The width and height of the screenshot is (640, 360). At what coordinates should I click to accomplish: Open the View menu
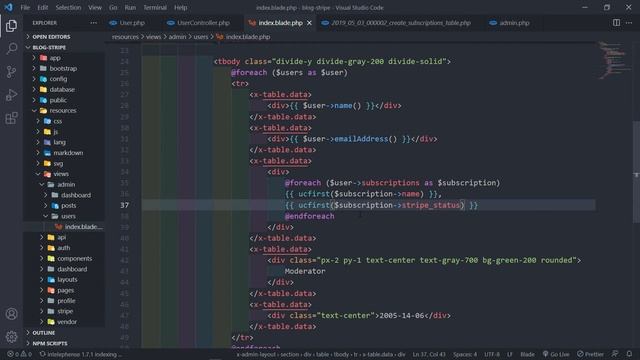coord(95,7)
